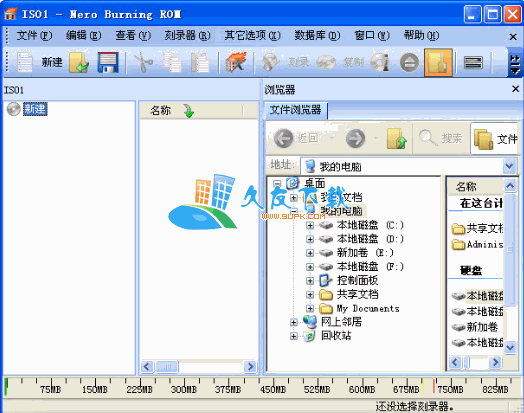Toggle the highlighted file browser toolbar icon
524x413 pixels.
click(x=438, y=62)
